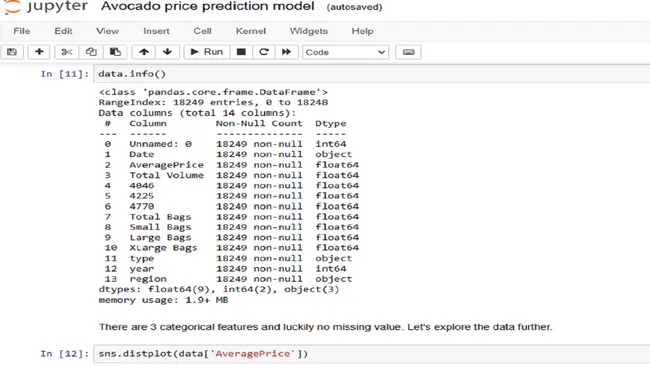The image size is (650, 366).
Task: Open the cell type Code dropdown
Action: pyautogui.click(x=345, y=52)
